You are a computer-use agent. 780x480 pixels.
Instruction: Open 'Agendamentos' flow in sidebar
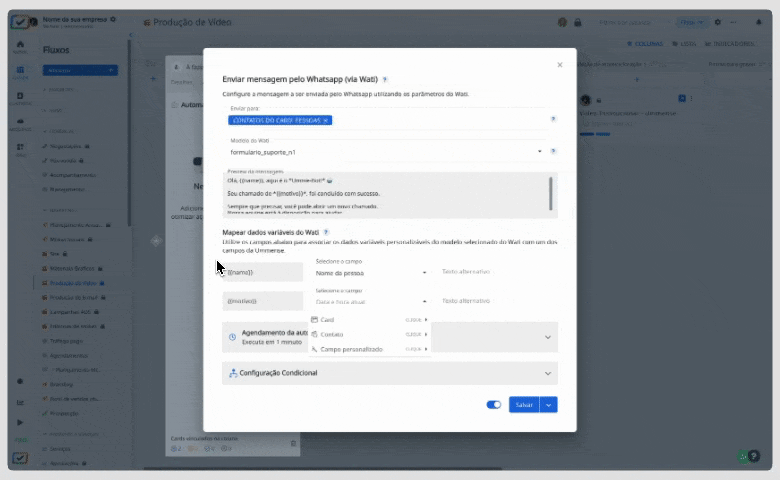69,356
